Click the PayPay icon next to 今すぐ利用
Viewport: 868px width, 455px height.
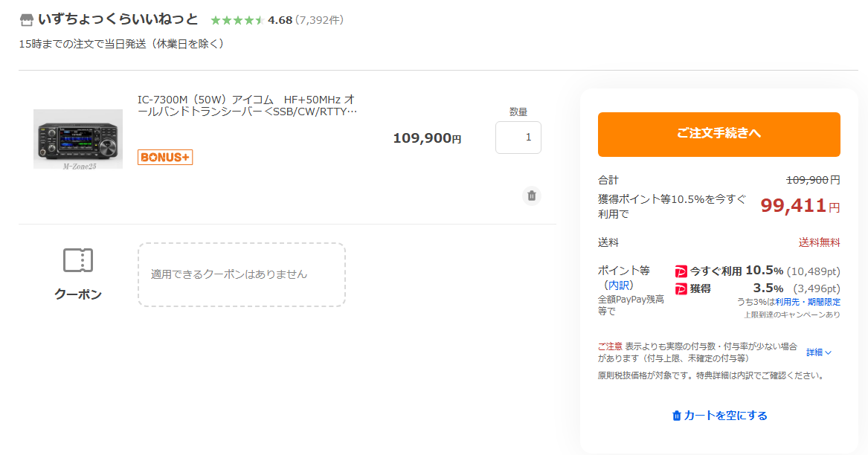[681, 271]
